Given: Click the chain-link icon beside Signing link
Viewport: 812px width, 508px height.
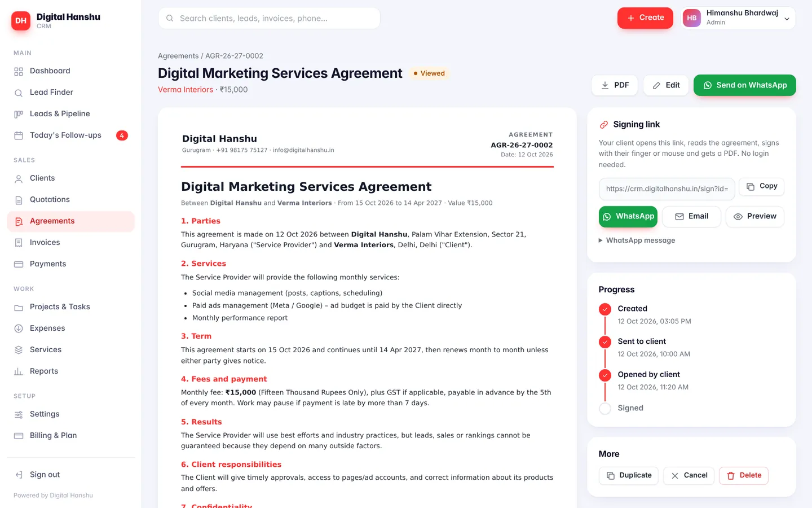Looking at the screenshot, I should pos(604,125).
